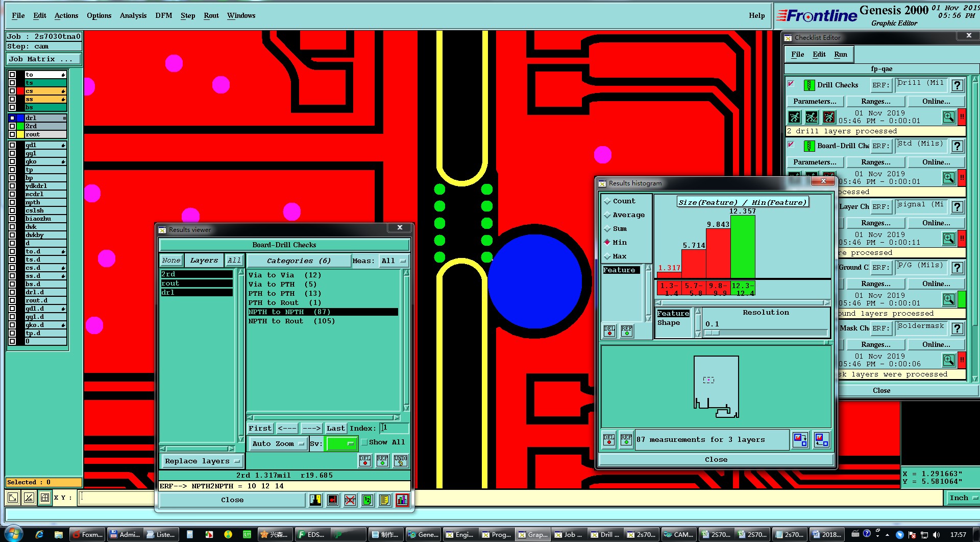Click the Drill Checks green drill icon
Viewport: 980px width, 542px height.
coord(810,85)
